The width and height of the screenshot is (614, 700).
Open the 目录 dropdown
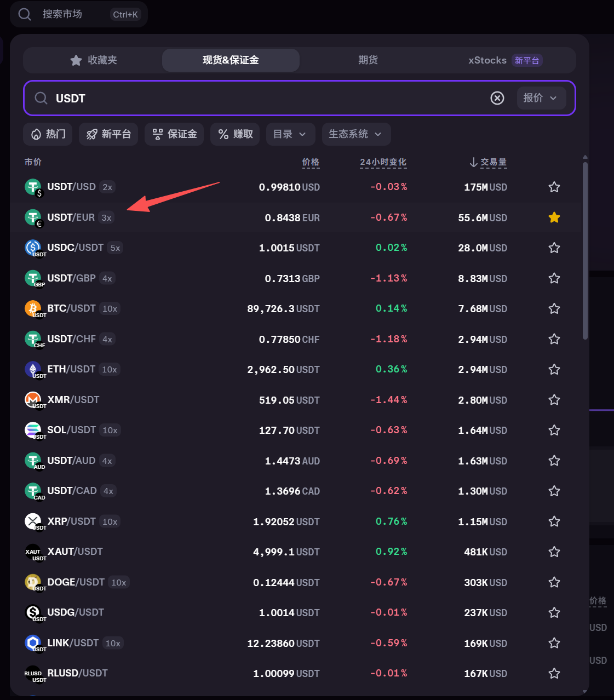[290, 134]
